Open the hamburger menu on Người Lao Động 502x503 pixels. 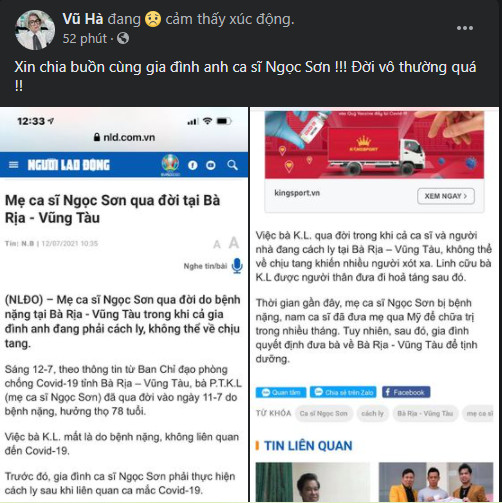click(13, 165)
